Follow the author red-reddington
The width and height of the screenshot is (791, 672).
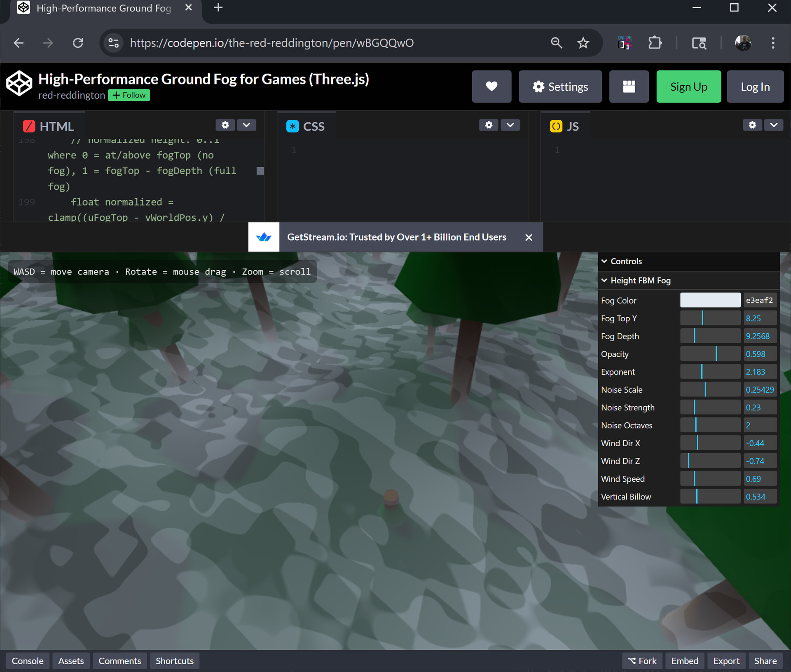point(129,95)
